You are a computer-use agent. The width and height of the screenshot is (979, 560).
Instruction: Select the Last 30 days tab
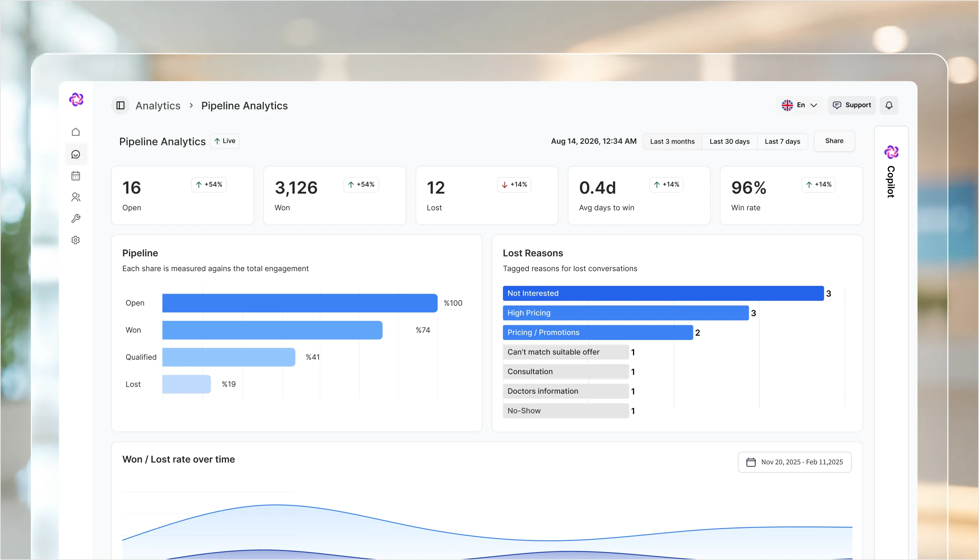point(730,141)
